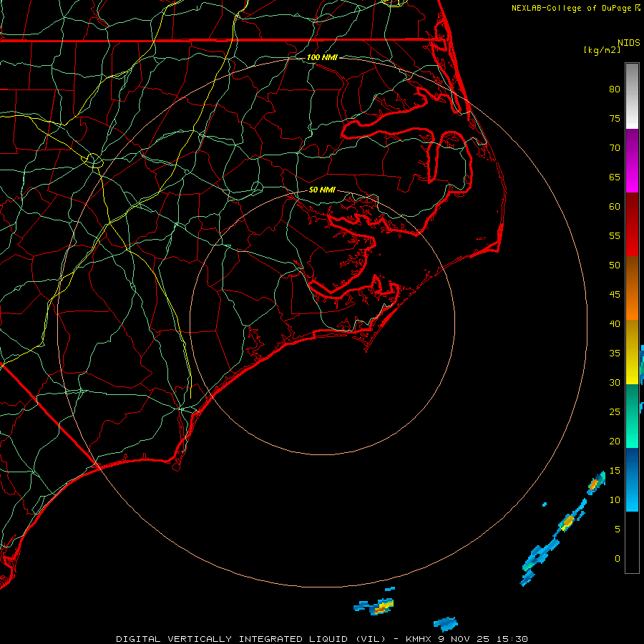644x644 pixels.
Task: Click the 50 NMI range ring label
Action: click(322, 190)
